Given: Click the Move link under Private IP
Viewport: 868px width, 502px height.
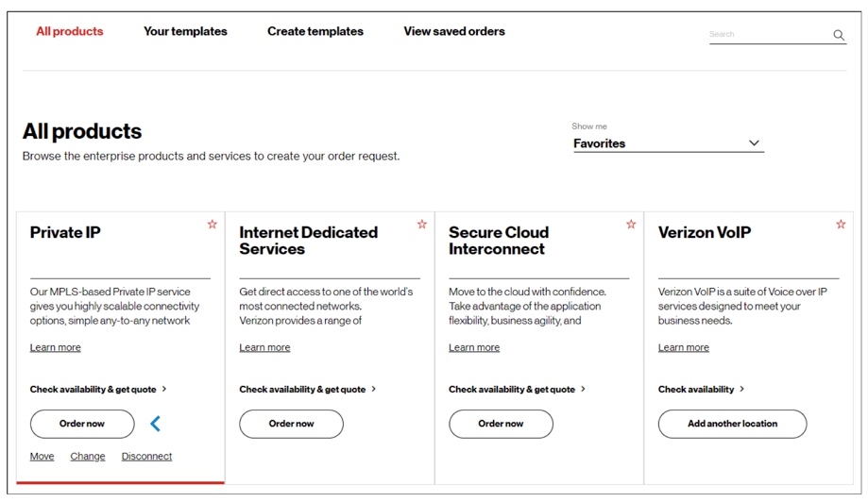Looking at the screenshot, I should pyautogui.click(x=42, y=457).
